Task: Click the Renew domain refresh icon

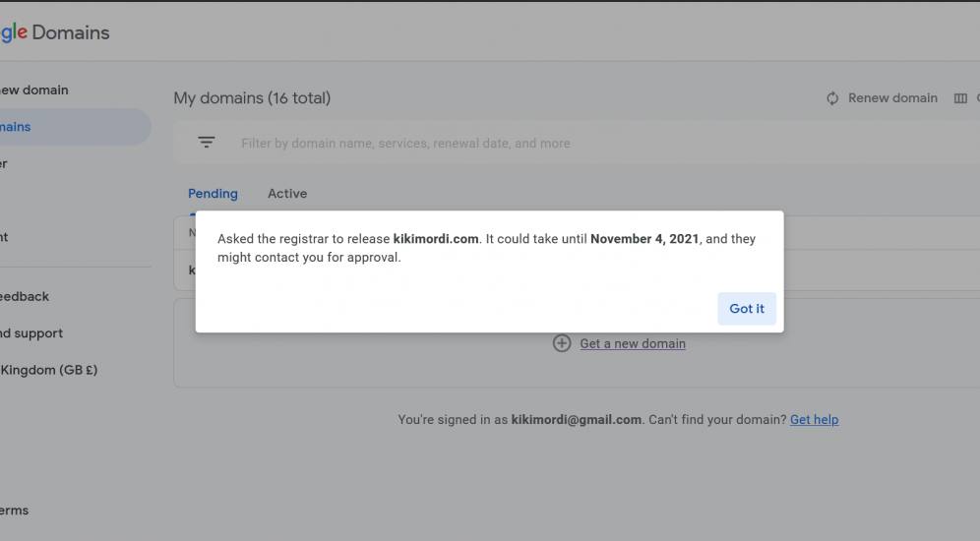Action: click(x=831, y=98)
